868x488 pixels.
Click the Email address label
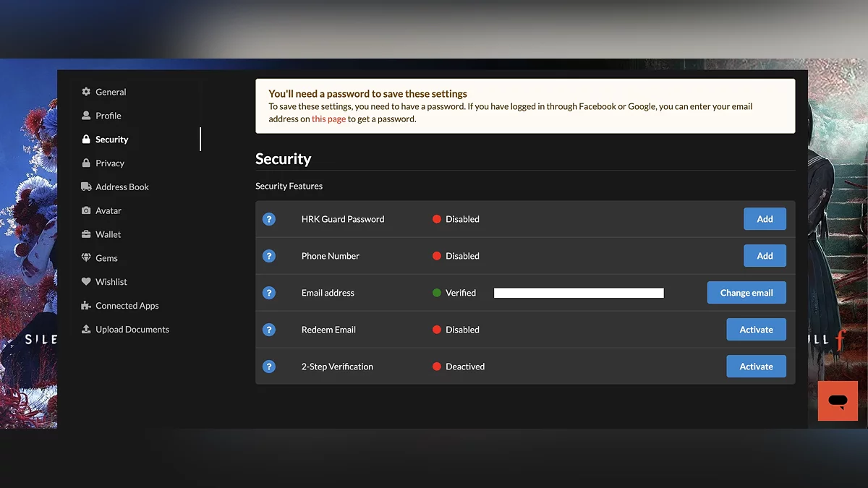point(328,293)
